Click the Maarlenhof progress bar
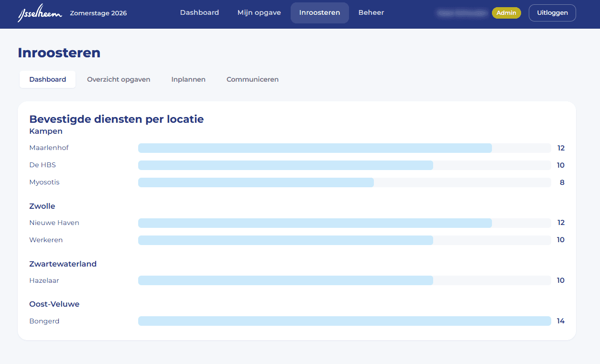Image resolution: width=600 pixels, height=364 pixels. click(x=345, y=148)
